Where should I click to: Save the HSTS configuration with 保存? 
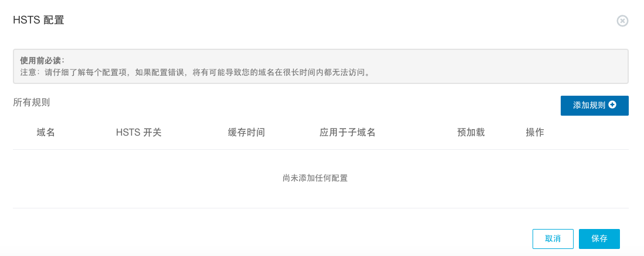coord(599,239)
